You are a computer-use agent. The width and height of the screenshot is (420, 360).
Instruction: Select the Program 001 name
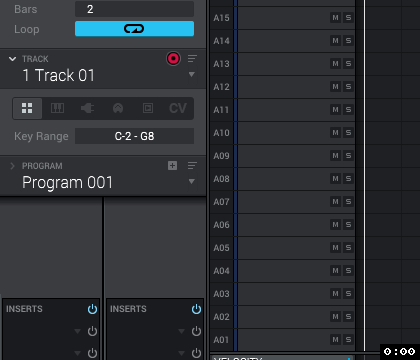(x=67, y=182)
